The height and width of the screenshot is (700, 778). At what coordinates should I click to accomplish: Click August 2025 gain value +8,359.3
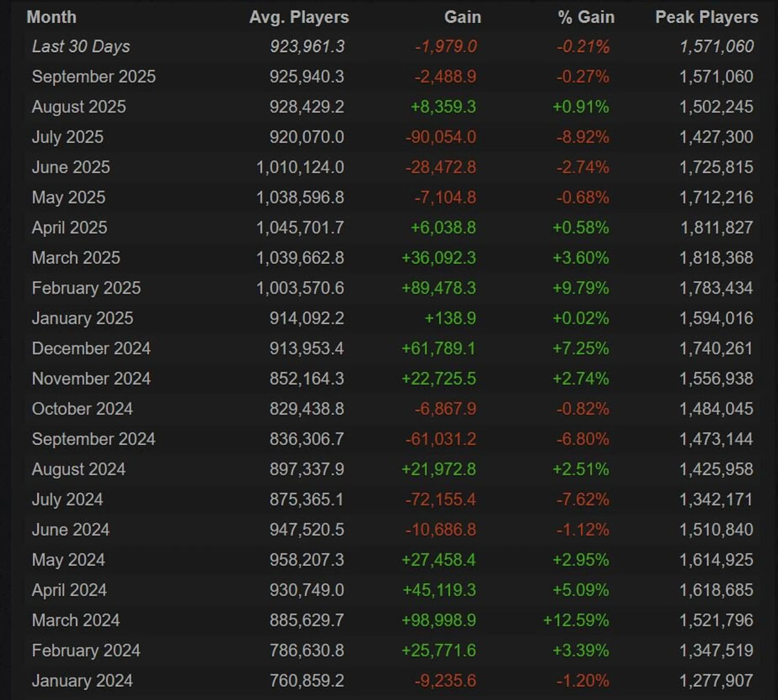(x=443, y=107)
